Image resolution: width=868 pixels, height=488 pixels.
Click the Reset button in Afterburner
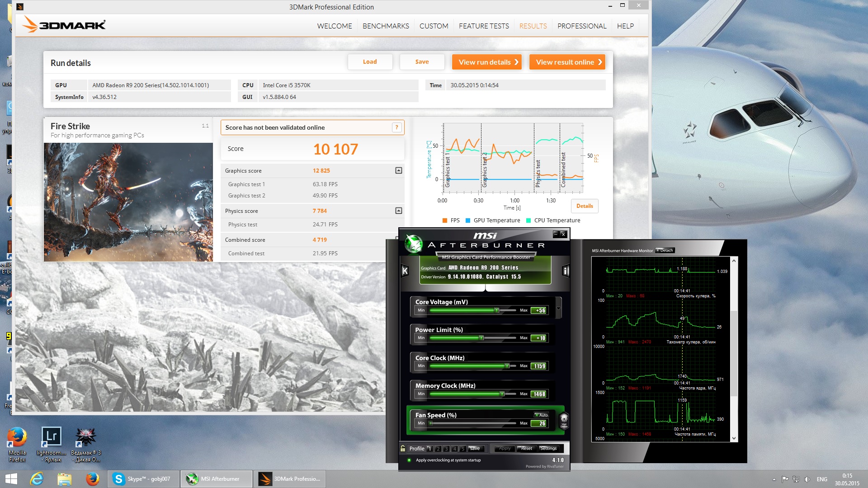point(526,449)
